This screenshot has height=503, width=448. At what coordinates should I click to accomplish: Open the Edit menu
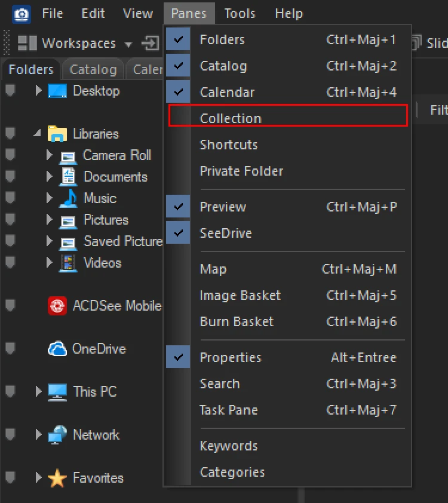click(93, 14)
